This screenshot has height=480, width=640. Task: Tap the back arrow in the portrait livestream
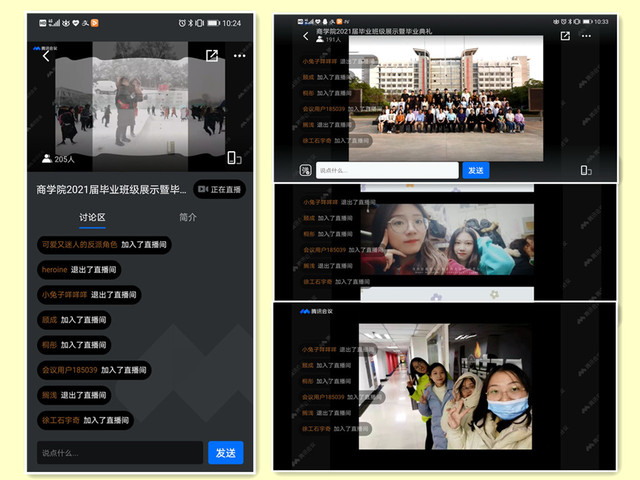[x=46, y=56]
